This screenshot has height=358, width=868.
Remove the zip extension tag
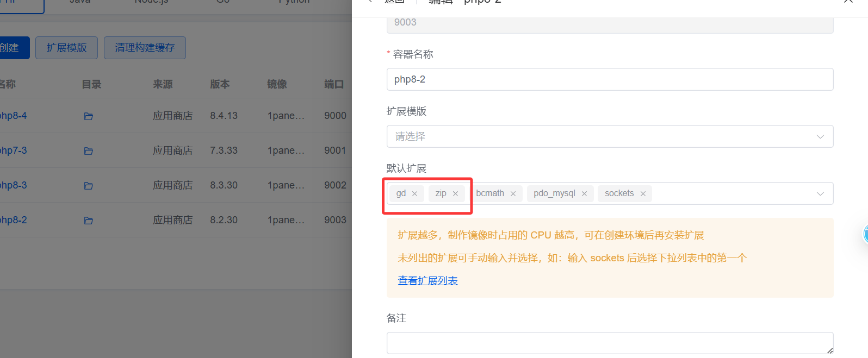(x=455, y=194)
